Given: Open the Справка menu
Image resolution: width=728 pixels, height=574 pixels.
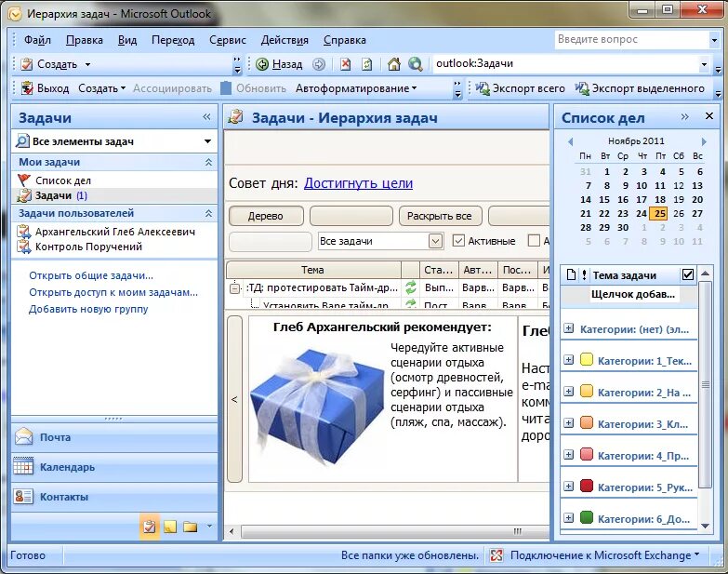Looking at the screenshot, I should 345,40.
